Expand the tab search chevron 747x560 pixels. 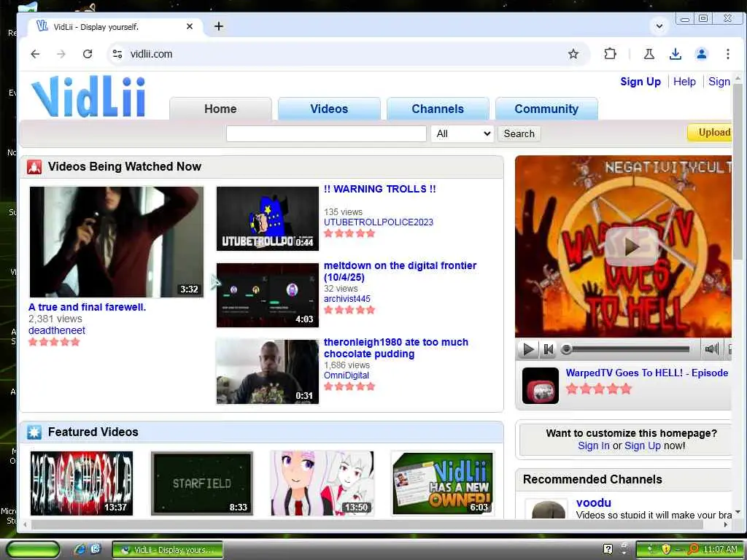[659, 26]
